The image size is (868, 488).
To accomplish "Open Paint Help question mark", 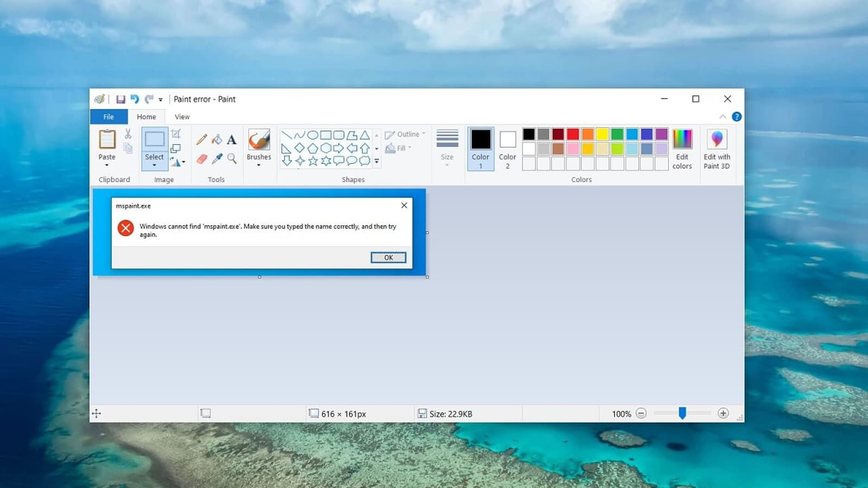I will click(x=736, y=117).
